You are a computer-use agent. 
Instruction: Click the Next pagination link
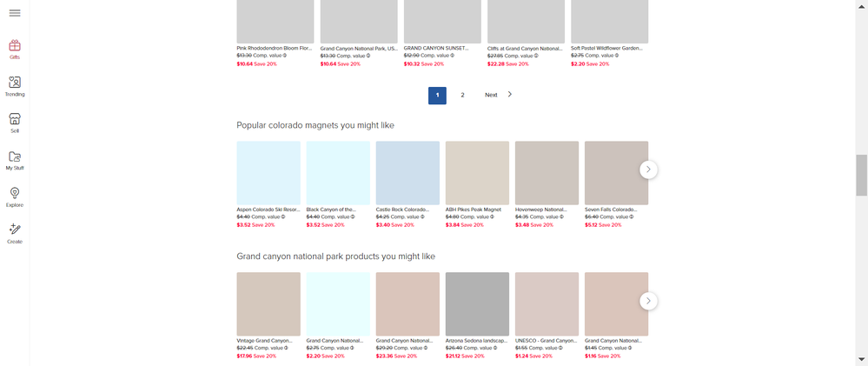click(x=491, y=96)
